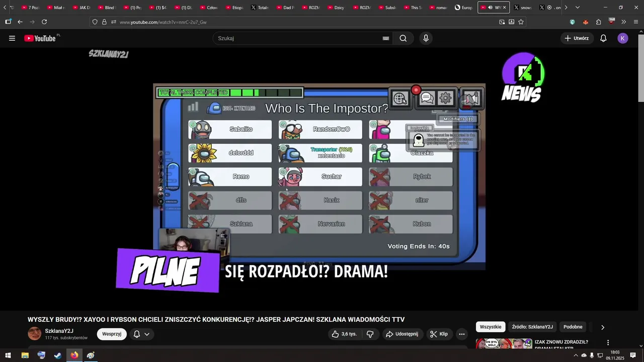Switch to the Totaln tab

pyautogui.click(x=260, y=8)
